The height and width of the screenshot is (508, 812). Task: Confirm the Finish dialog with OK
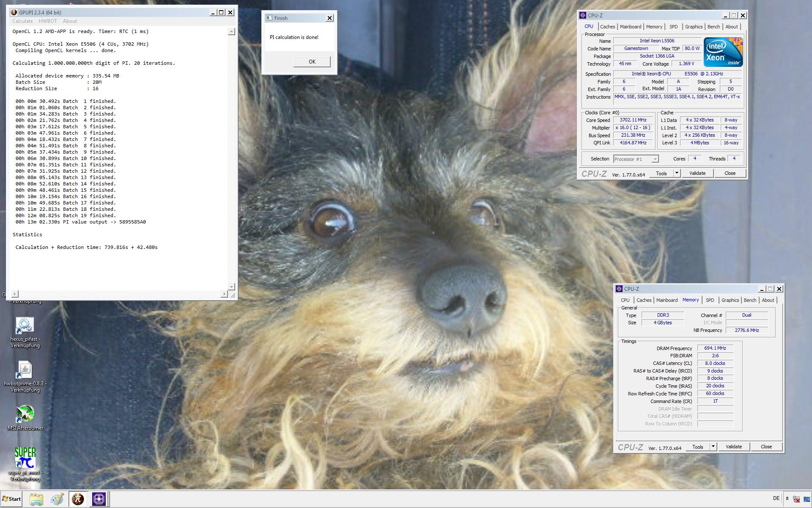coord(312,62)
